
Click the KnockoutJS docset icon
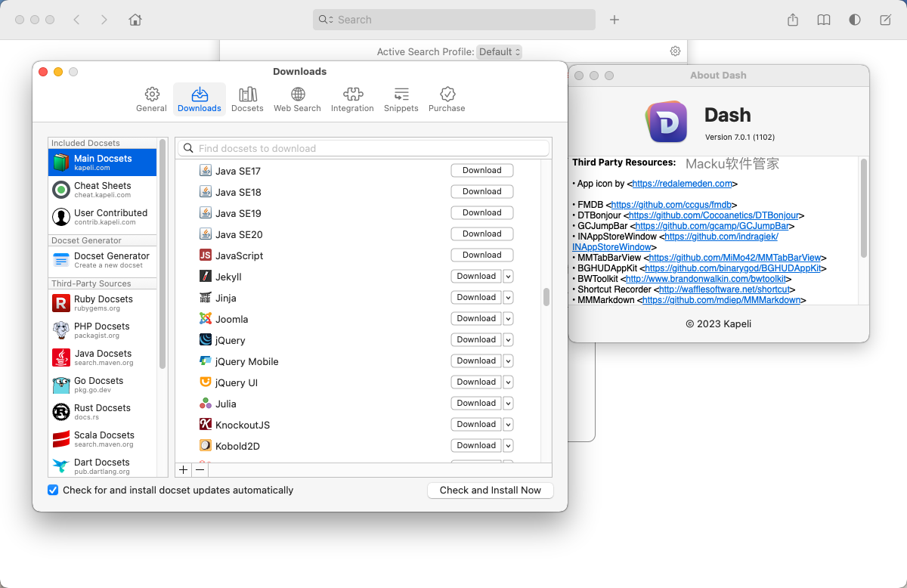pyautogui.click(x=205, y=425)
